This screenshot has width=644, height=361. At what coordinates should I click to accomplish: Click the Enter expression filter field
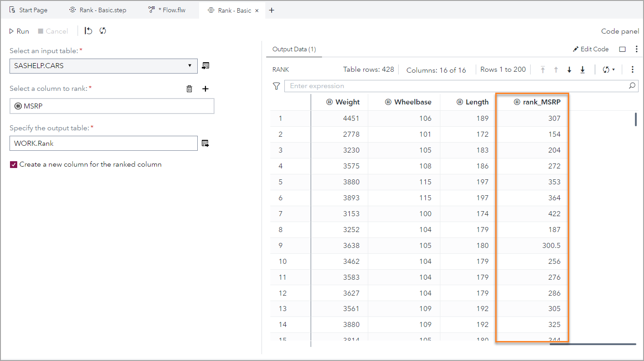click(454, 85)
